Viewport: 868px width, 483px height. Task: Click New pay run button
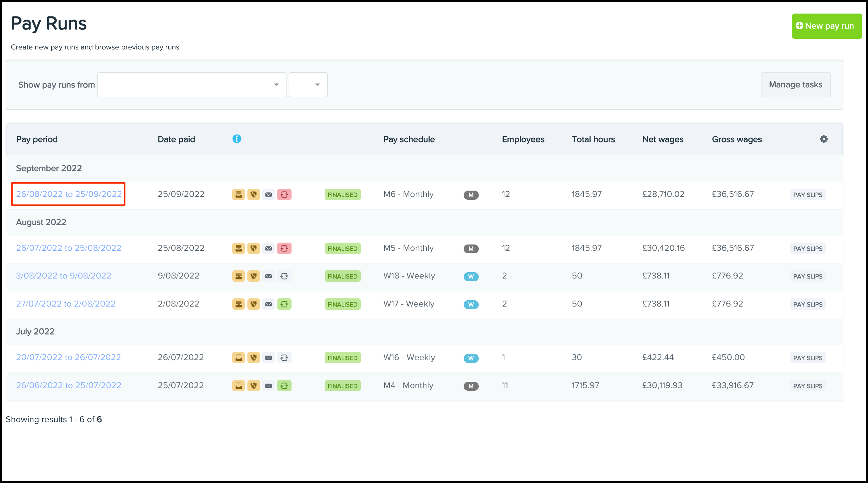coord(826,26)
